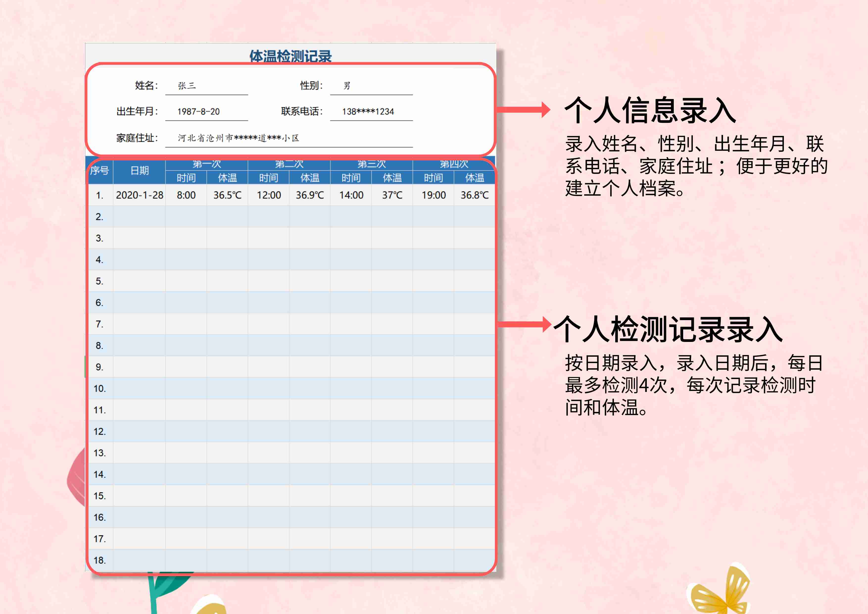This screenshot has height=614, width=868.
Task: Click the first temperature cell 36.5℃
Action: [227, 195]
